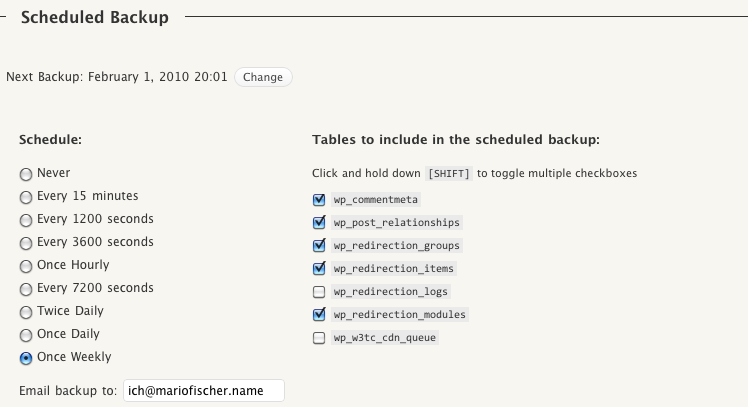Enable wp_redirection_logs table backup
This screenshot has width=748, height=407.
point(319,292)
